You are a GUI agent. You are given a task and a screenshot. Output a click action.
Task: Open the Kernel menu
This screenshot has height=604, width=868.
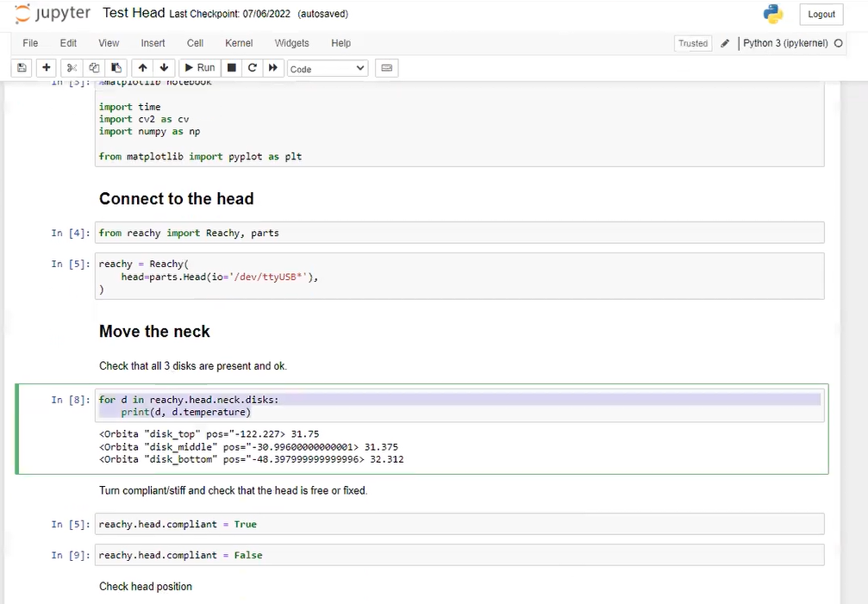click(x=239, y=43)
